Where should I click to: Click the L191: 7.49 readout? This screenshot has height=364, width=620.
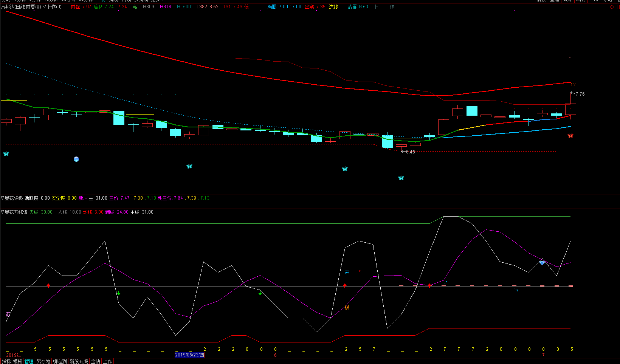231,7
